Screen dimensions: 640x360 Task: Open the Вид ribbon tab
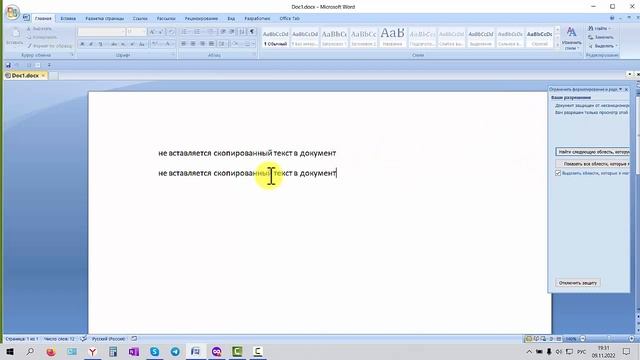(231, 18)
